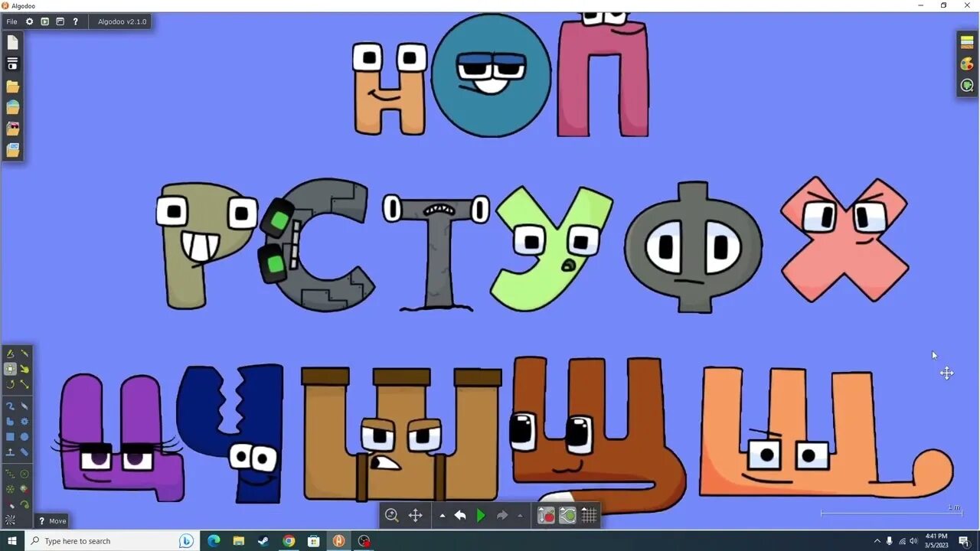Select the Scale tool
Image resolution: width=980 pixels, height=551 pixels.
[24, 384]
